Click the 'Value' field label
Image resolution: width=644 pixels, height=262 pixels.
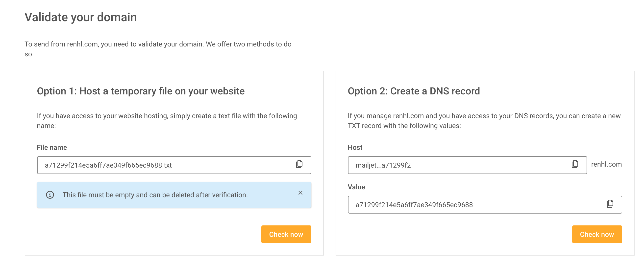click(356, 187)
